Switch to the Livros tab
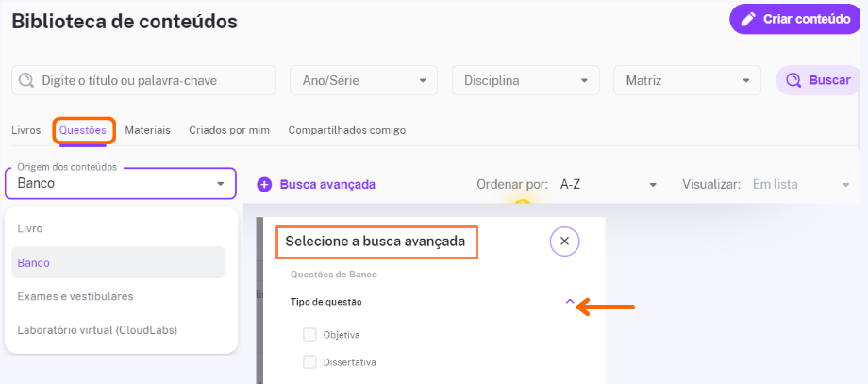Viewport: 868px width, 384px height. pos(26,130)
